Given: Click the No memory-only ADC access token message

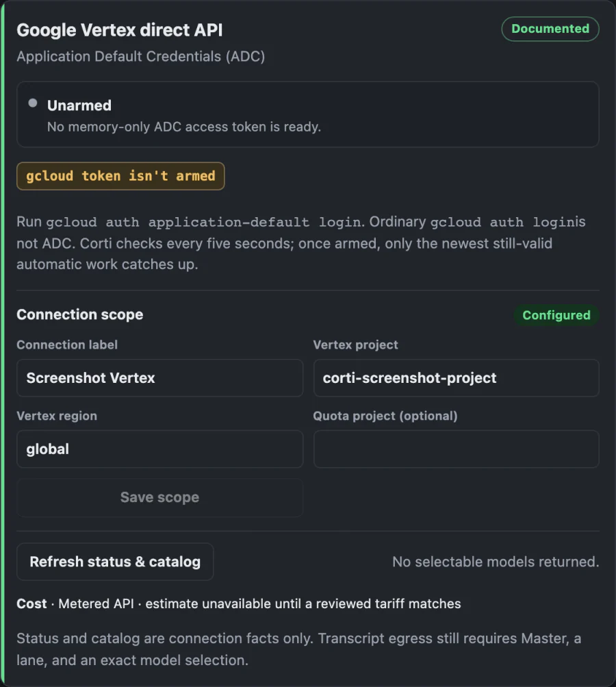Looking at the screenshot, I should pyautogui.click(x=184, y=127).
